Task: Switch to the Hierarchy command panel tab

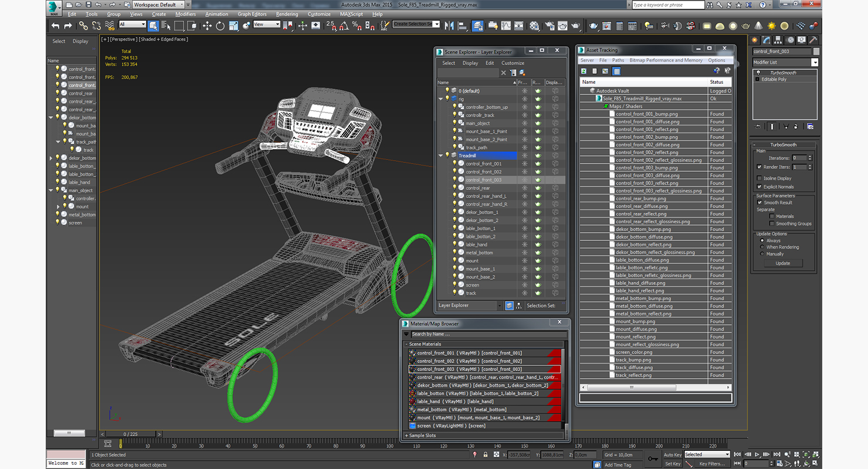Action: 779,40
